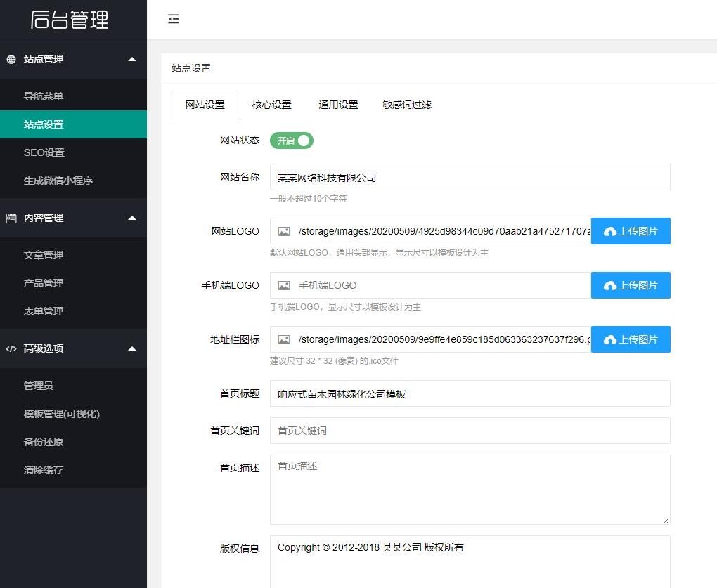Click image icon in 手机端LOGO field
Image resolution: width=717 pixels, height=588 pixels.
coord(284,285)
